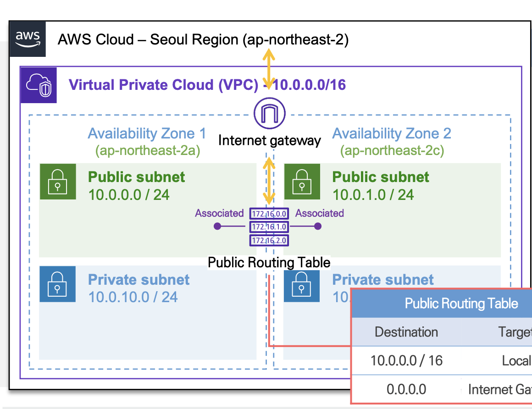Viewport: 532px width, 409px height.
Task: Select the 10.0.0.0 / 16 destination cell
Action: pyautogui.click(x=406, y=360)
